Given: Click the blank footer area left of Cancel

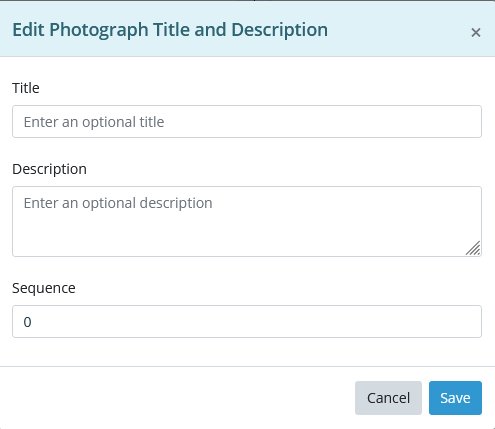Looking at the screenshot, I should pyautogui.click(x=177, y=398).
